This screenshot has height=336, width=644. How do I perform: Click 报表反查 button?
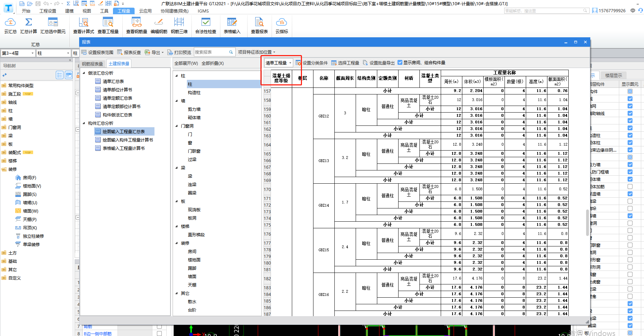coord(129,52)
